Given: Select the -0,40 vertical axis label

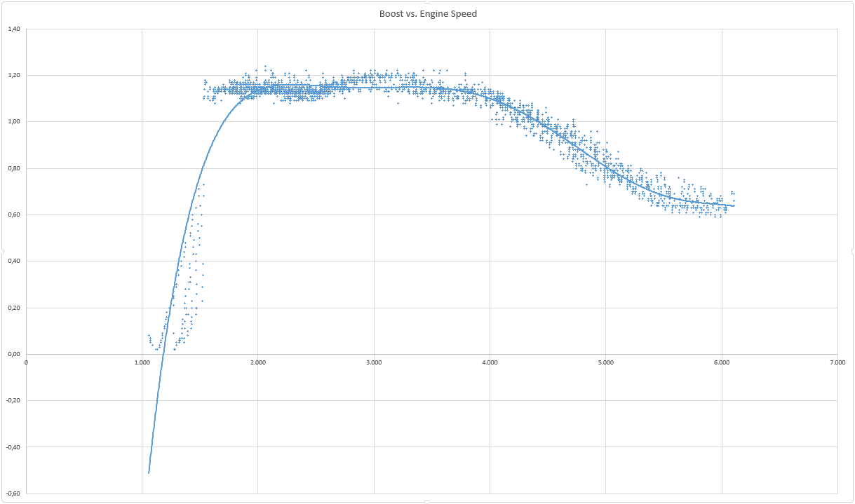Looking at the screenshot, I should tap(13, 447).
